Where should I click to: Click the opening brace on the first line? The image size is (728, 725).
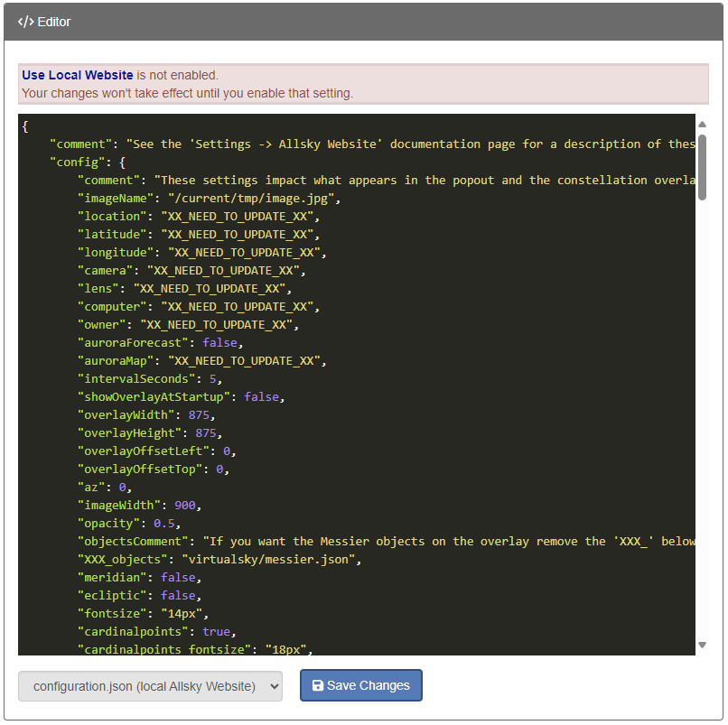pos(25,126)
